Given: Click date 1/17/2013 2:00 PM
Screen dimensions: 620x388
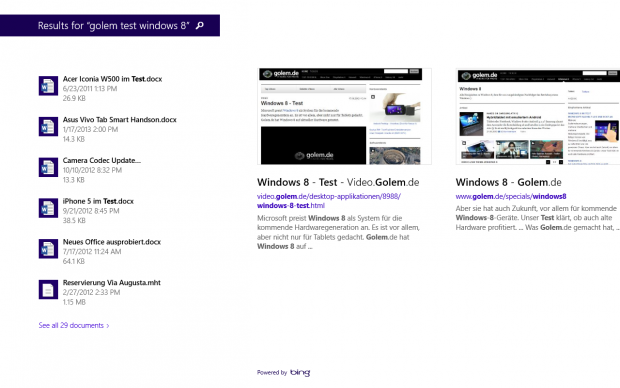Looking at the screenshot, I should [90, 129].
